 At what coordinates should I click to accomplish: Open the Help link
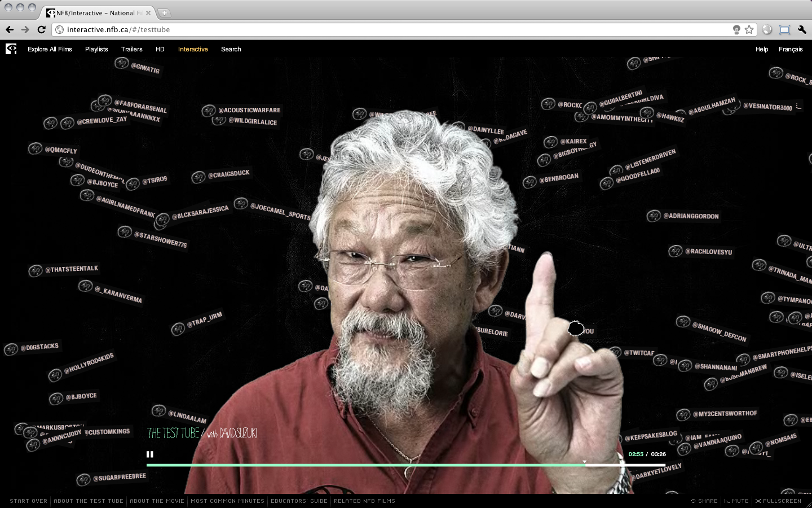(x=762, y=49)
